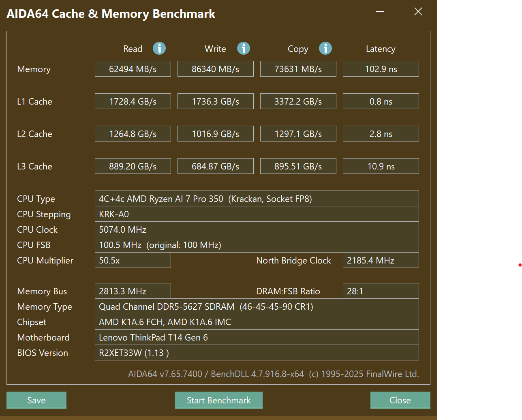522x420 pixels.
Task: Click the Memory Type DDR5-5627 field
Action: click(257, 306)
